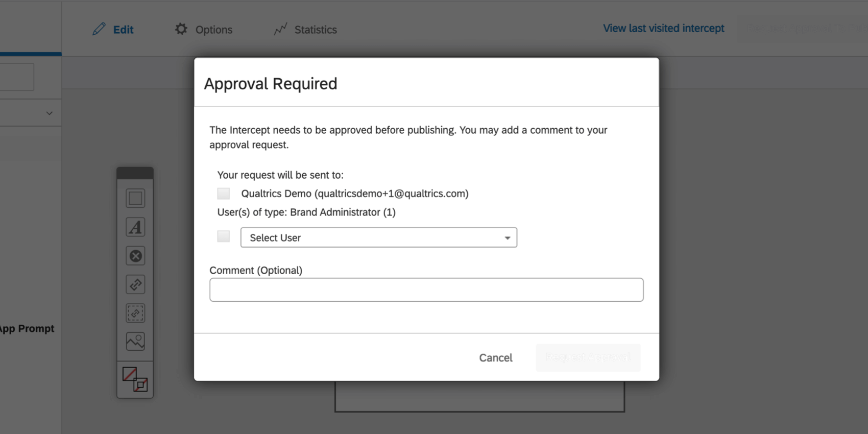The width and height of the screenshot is (868, 434).
Task: Click the image insertion tool
Action: pos(135,341)
